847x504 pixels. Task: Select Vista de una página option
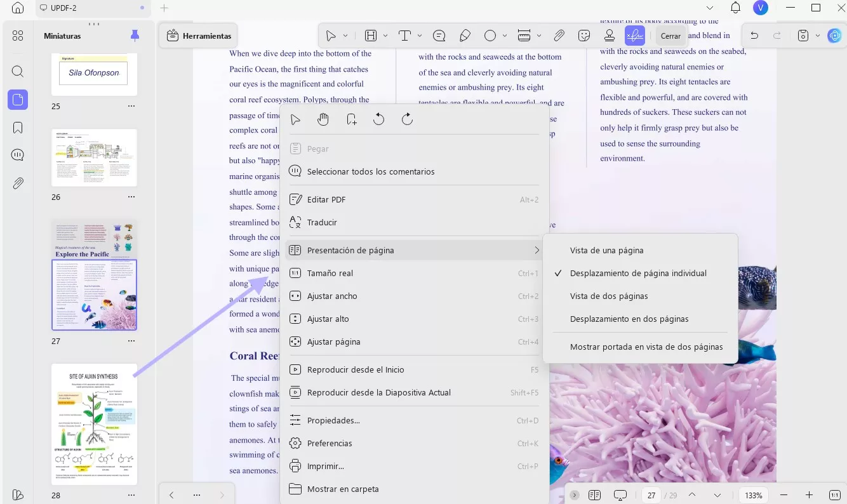coord(641,250)
